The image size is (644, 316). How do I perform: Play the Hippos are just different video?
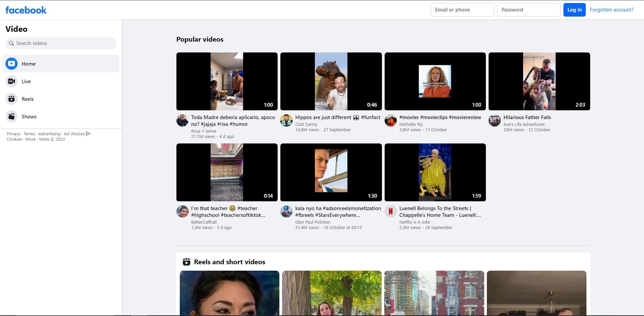pos(331,81)
